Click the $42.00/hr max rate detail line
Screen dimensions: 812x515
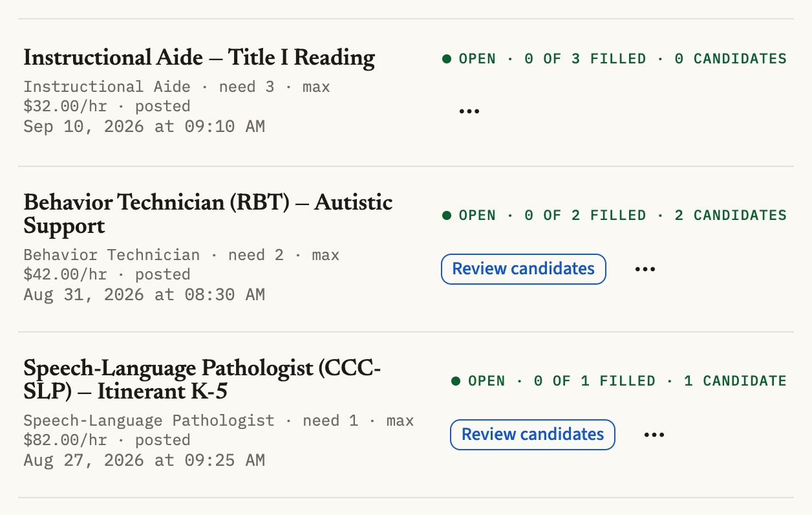coord(107,274)
